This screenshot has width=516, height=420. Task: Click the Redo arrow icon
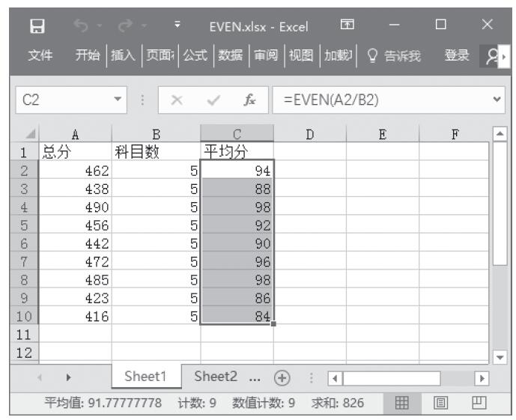click(125, 26)
